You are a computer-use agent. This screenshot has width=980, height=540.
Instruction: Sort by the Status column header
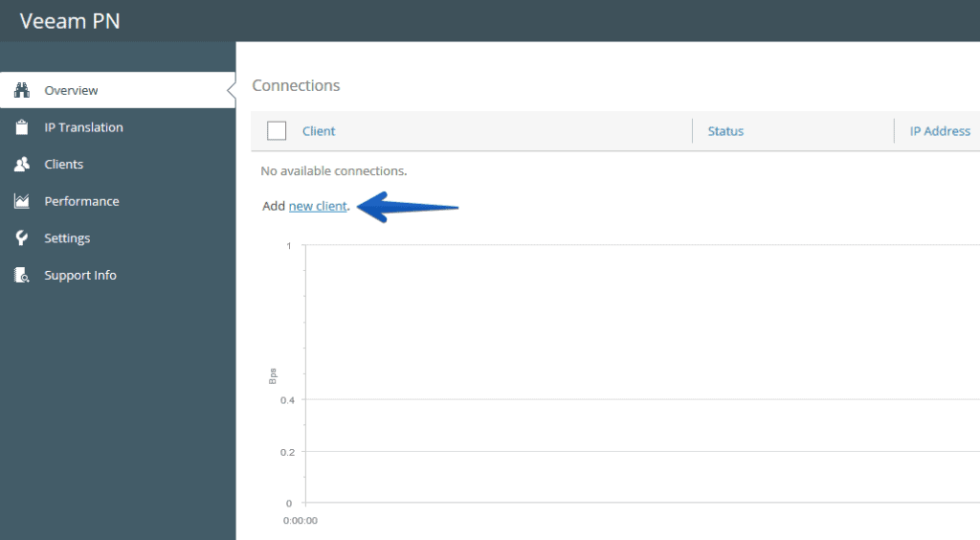coord(725,131)
